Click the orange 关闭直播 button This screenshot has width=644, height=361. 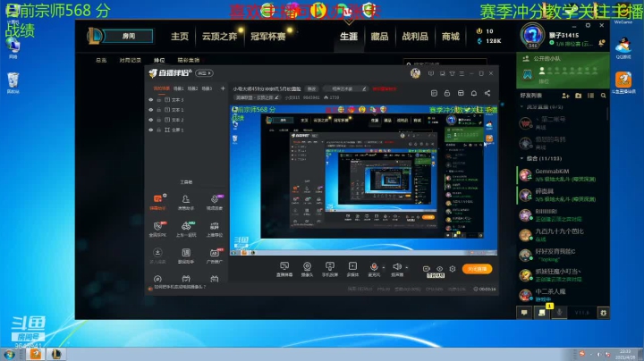click(477, 269)
